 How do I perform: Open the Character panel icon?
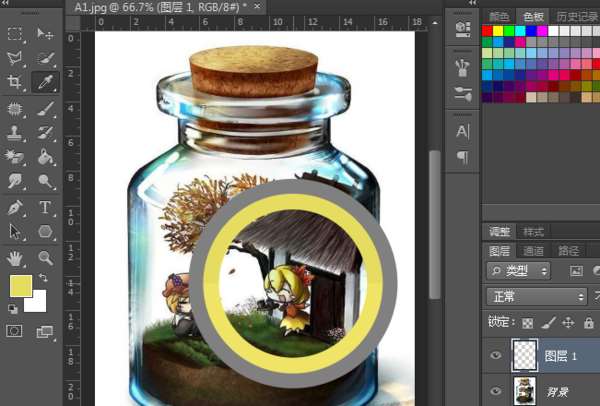(x=463, y=132)
